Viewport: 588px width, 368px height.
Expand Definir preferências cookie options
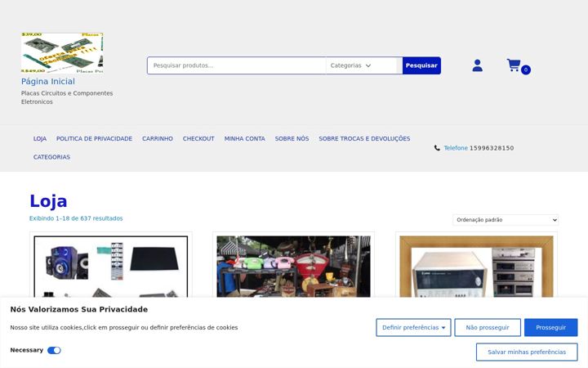click(x=413, y=327)
